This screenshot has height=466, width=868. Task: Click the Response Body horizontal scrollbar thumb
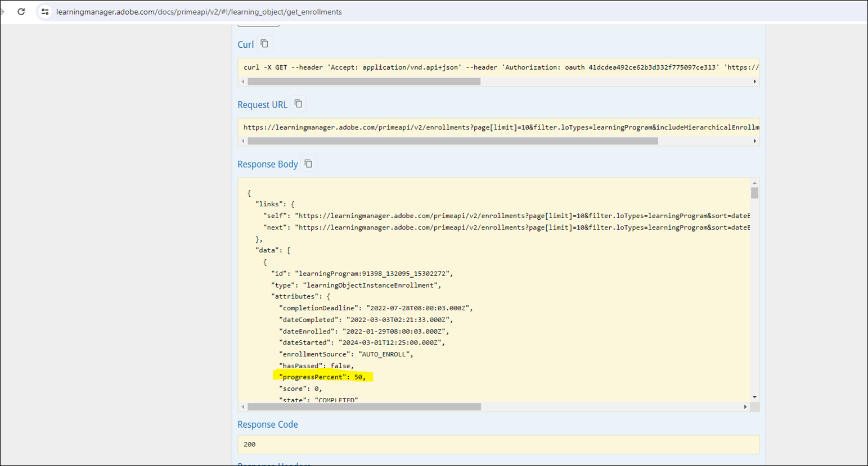364,406
